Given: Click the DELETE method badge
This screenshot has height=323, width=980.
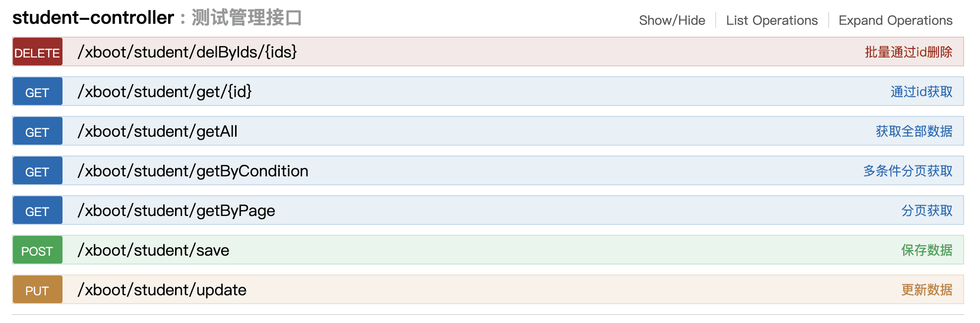Looking at the screenshot, I should click(x=37, y=52).
